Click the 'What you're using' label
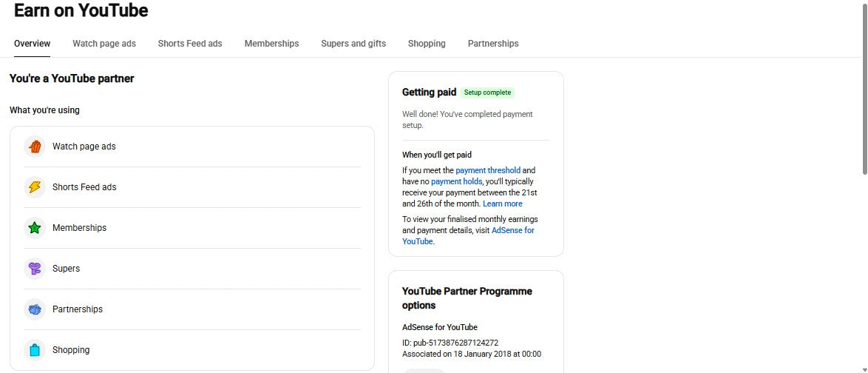Image resolution: width=868 pixels, height=373 pixels. click(44, 110)
